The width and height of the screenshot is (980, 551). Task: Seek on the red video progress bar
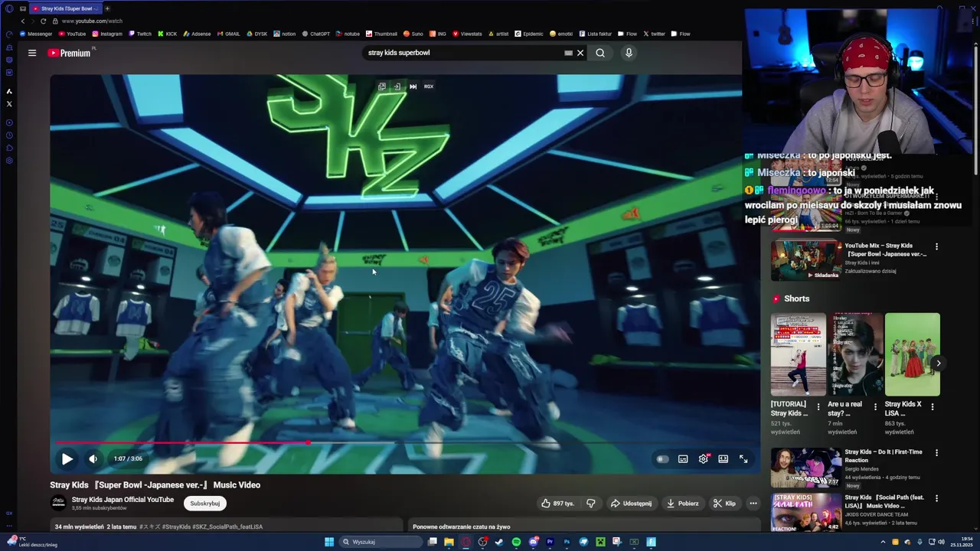coord(405,442)
